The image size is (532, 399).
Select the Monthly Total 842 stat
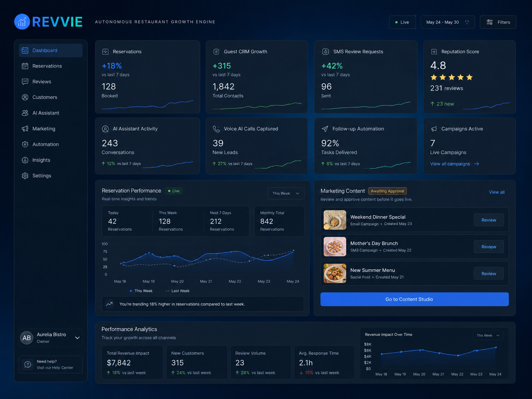pyautogui.click(x=279, y=221)
